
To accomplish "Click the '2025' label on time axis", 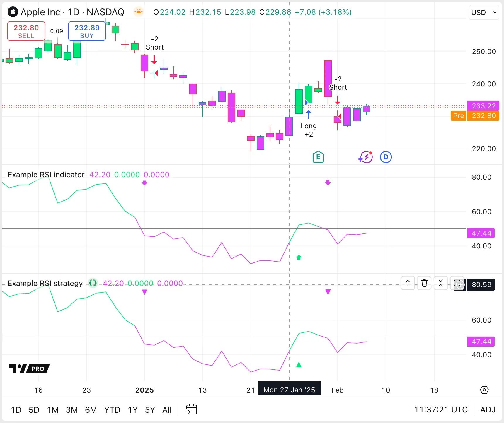I will pos(144,390).
